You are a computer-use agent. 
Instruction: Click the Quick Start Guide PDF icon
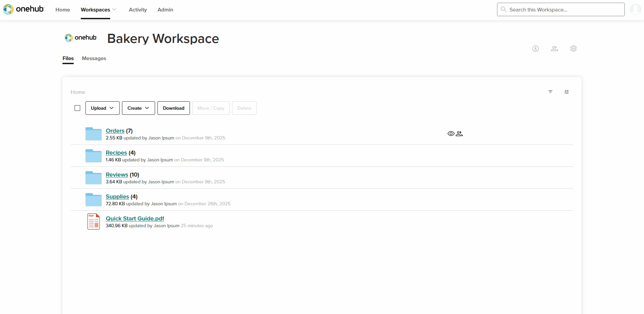point(94,221)
